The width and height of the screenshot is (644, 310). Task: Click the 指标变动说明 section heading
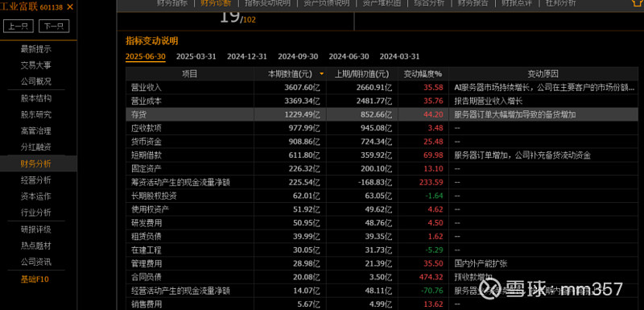pyautogui.click(x=151, y=41)
